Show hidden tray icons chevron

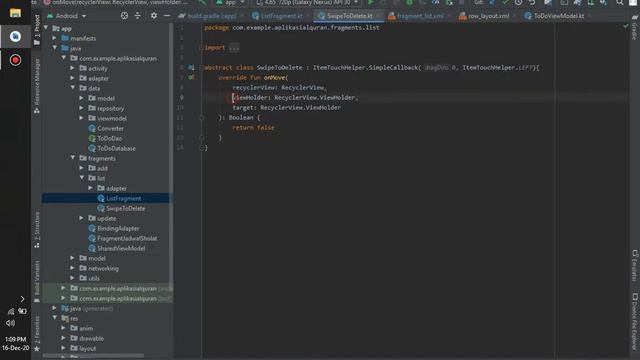click(22, 299)
